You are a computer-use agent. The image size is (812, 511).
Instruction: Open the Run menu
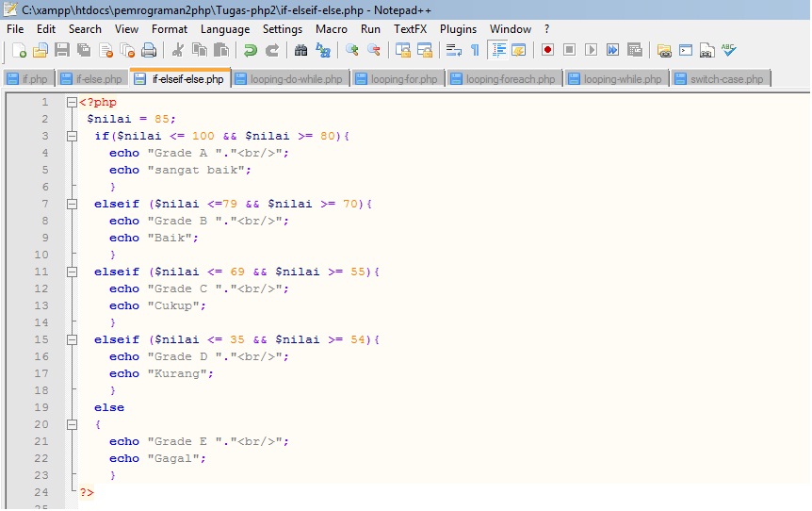(x=370, y=29)
